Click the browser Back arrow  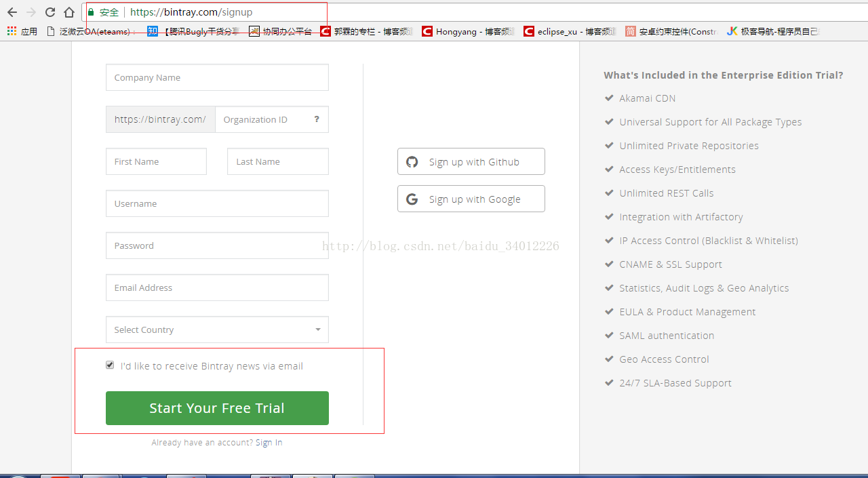pos(12,12)
